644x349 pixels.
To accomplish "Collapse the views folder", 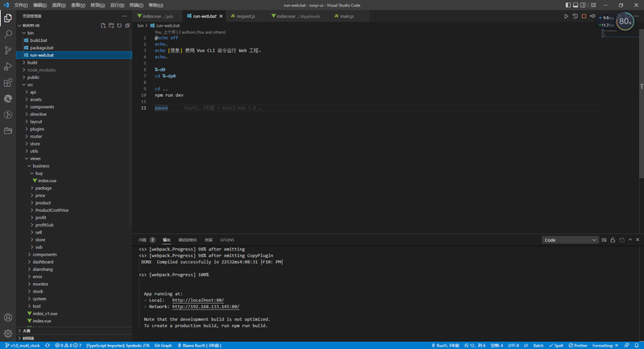I will pos(74,159).
